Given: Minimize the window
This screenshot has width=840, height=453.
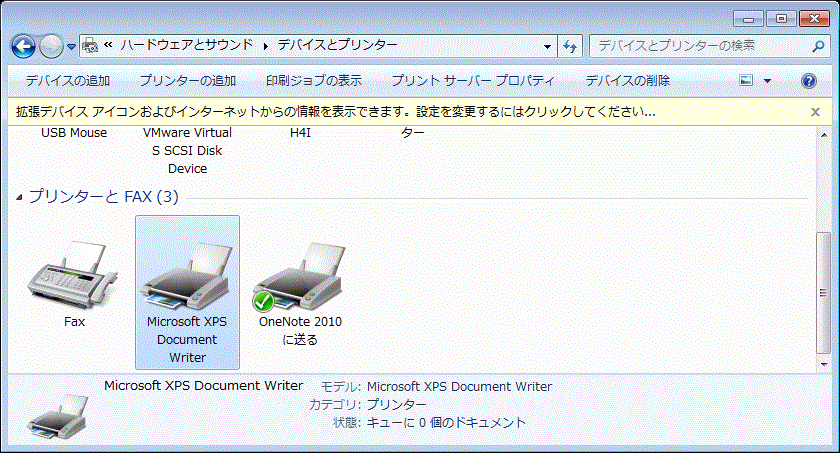Looking at the screenshot, I should pyautogui.click(x=748, y=19).
